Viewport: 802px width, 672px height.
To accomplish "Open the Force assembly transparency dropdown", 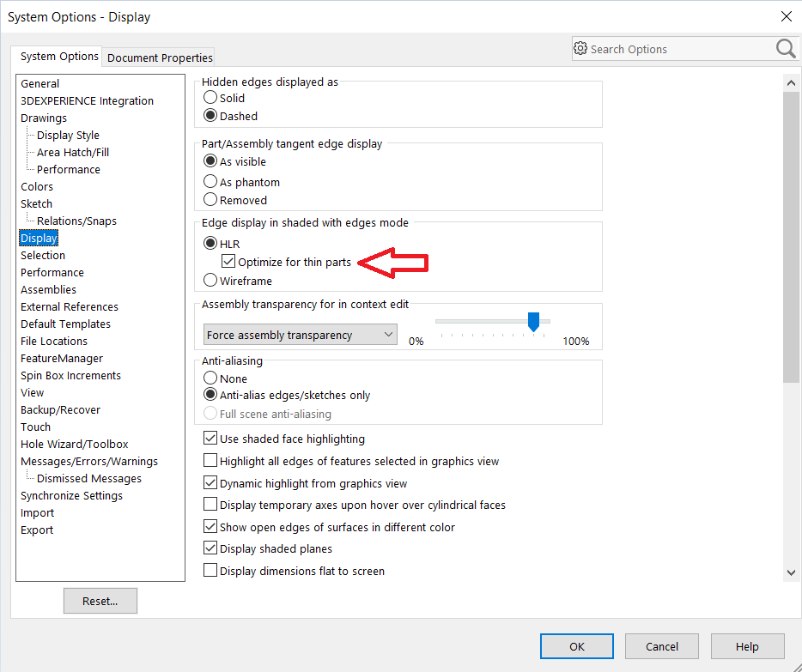I will (x=388, y=334).
